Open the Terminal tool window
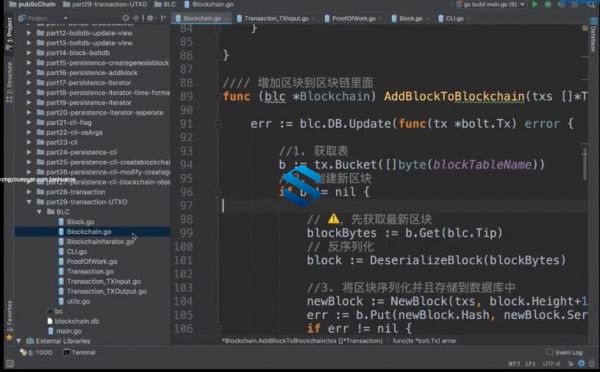 coord(80,352)
